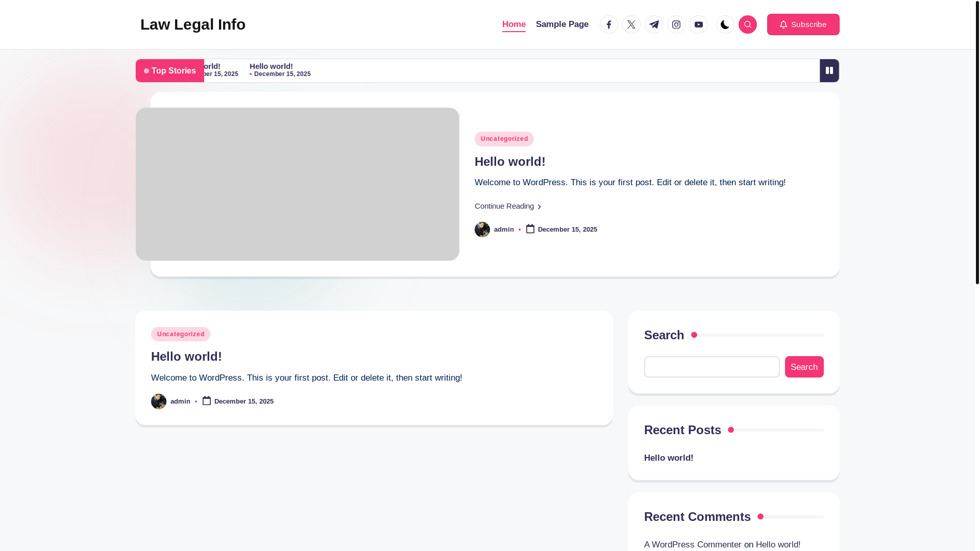Toggle dark mode with moon icon
The image size is (980, 551).
tap(725, 24)
